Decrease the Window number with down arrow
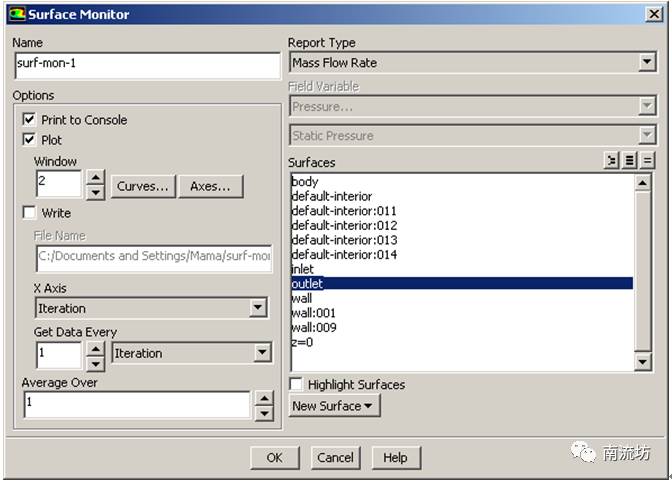672x482 pixels. pyautogui.click(x=96, y=192)
